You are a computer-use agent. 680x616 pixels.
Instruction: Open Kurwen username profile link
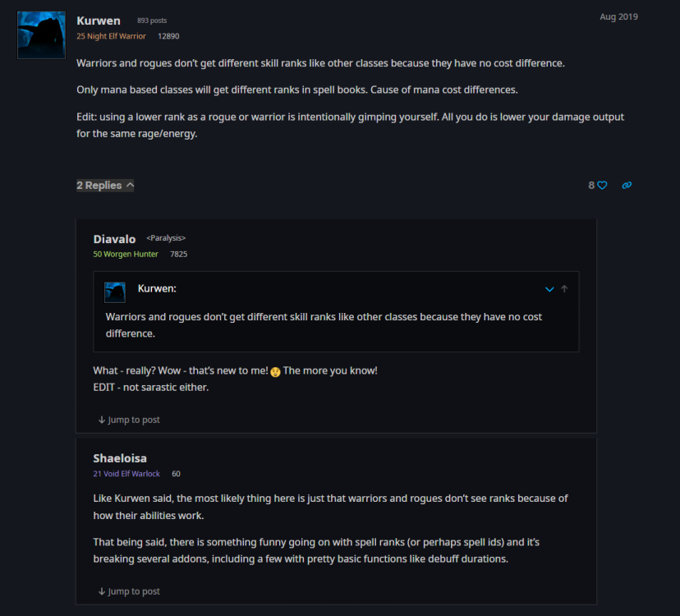(x=99, y=21)
